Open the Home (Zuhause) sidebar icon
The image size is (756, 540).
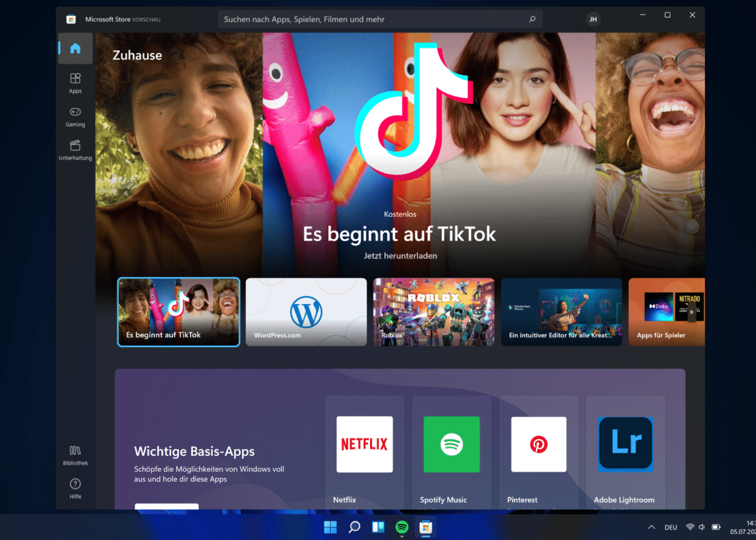coord(75,48)
